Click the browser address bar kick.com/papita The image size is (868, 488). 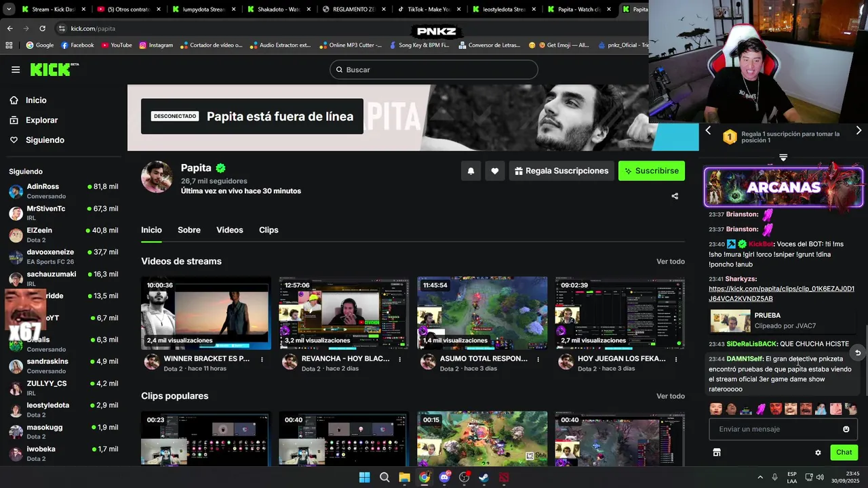click(x=93, y=28)
